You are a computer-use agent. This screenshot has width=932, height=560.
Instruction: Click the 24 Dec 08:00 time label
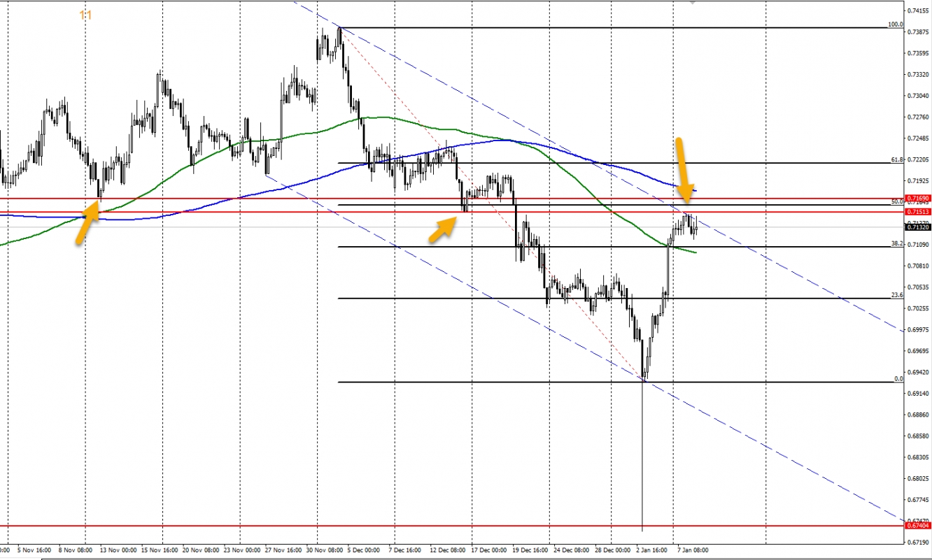[571, 551]
